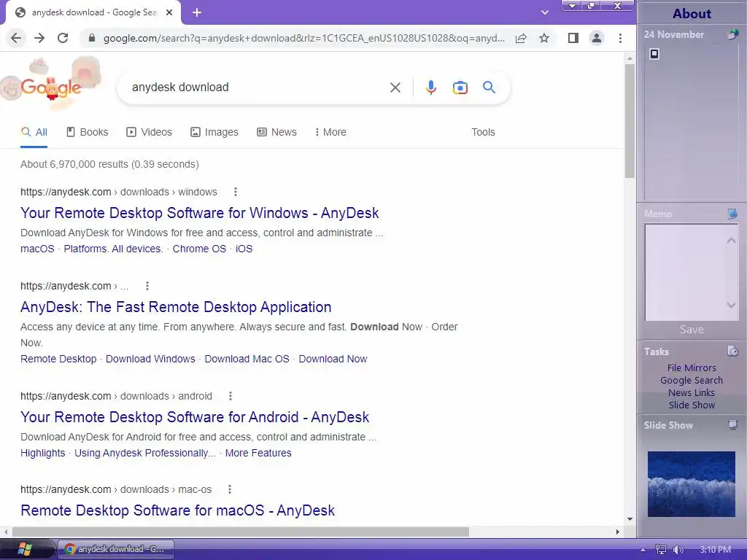Close the anydesk download tab
Screen dimensions: 747x560
click(x=169, y=13)
